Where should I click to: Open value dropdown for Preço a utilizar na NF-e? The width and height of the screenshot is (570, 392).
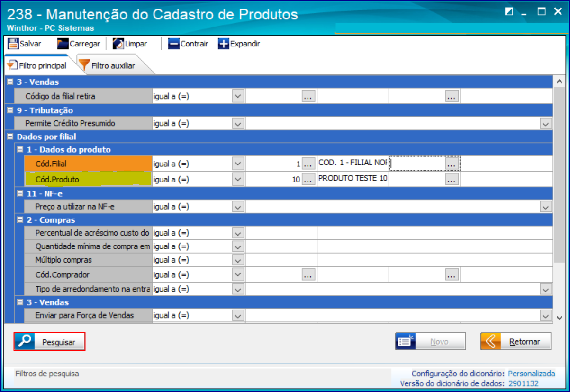546,207
